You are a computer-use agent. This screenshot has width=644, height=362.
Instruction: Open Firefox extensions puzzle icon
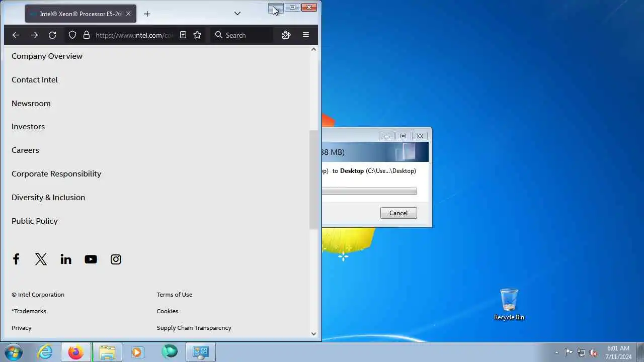286,35
